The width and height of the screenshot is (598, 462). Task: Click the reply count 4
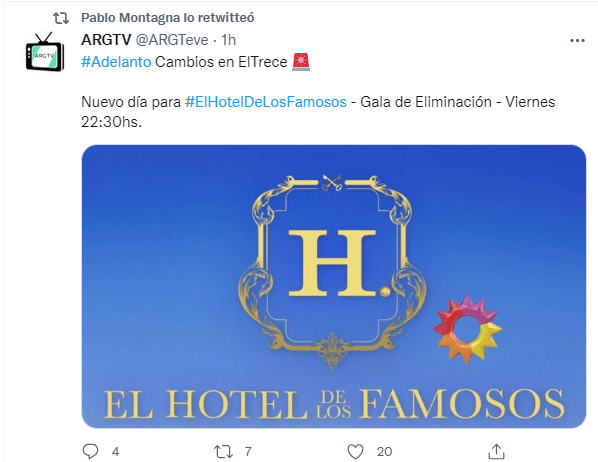[116, 452]
